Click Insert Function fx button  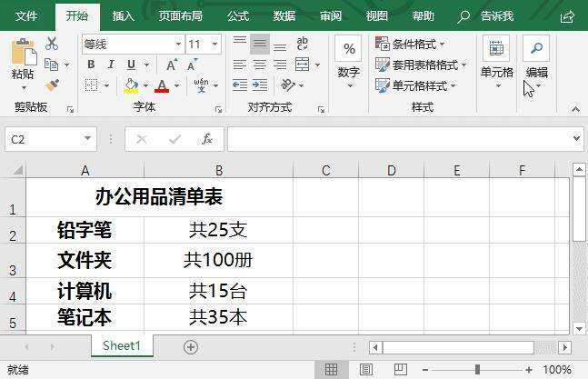pyautogui.click(x=207, y=139)
